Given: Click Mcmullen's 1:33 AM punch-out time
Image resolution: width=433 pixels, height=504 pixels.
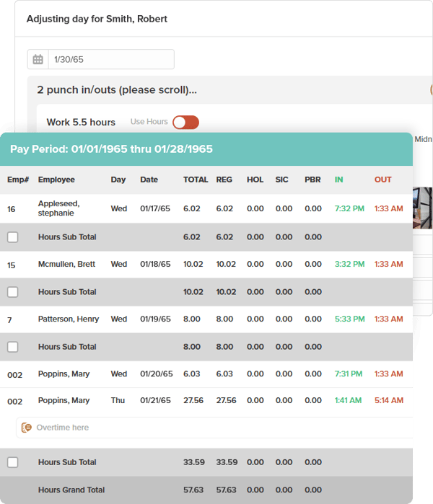Looking at the screenshot, I should click(388, 264).
